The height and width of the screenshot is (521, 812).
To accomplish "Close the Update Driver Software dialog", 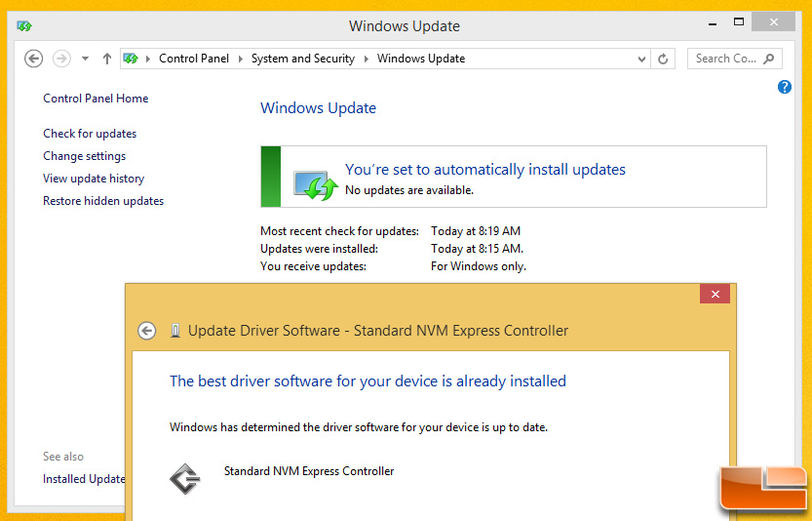I will [x=715, y=295].
